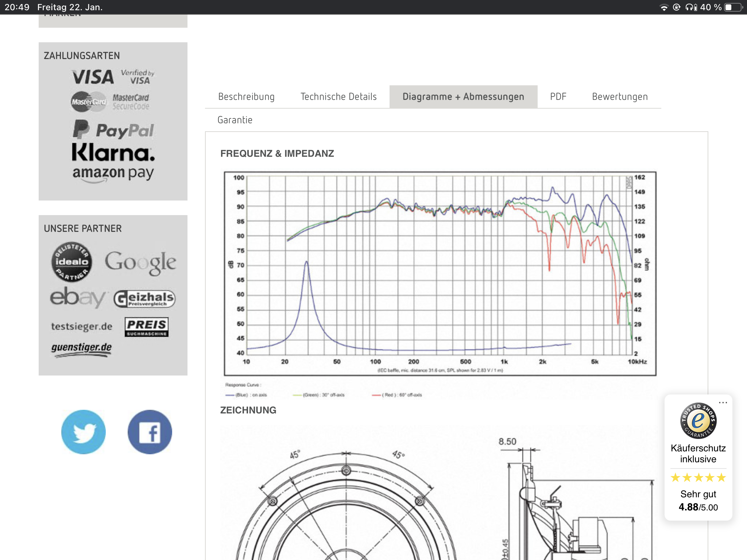Click the MasterCard payment logo
This screenshot has height=560, width=747.
pos(89,102)
